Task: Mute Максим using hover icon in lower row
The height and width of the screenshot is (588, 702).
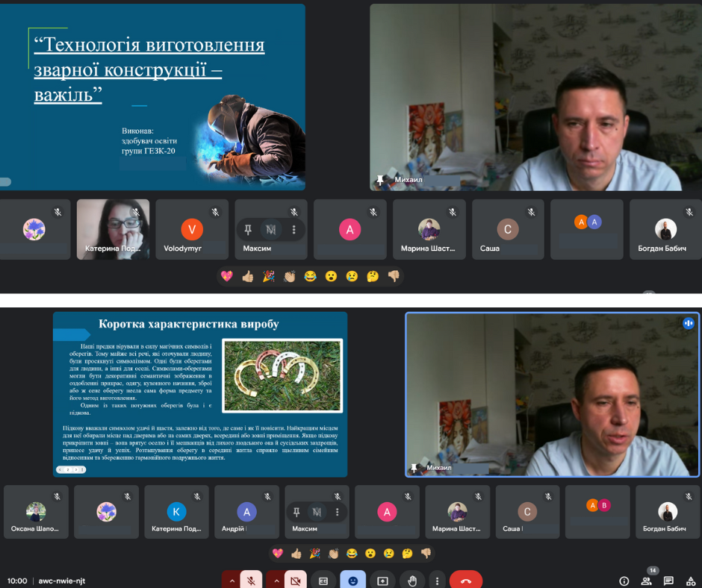Action: coord(317,512)
